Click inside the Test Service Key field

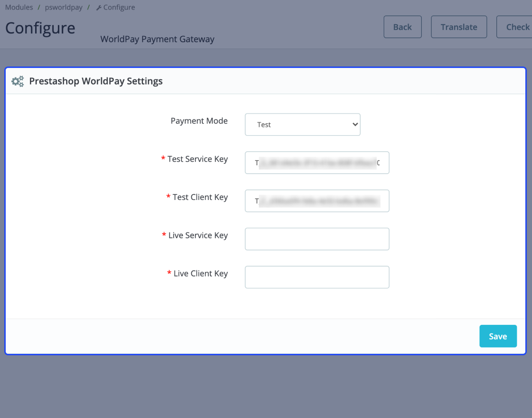[x=317, y=162]
